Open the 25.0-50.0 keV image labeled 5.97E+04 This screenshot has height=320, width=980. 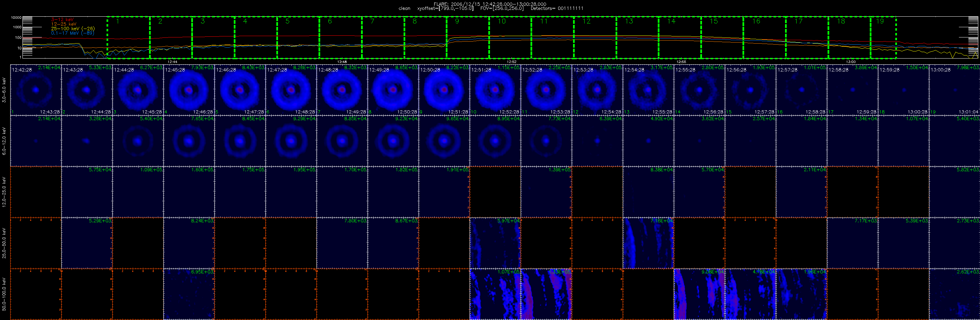495,243
